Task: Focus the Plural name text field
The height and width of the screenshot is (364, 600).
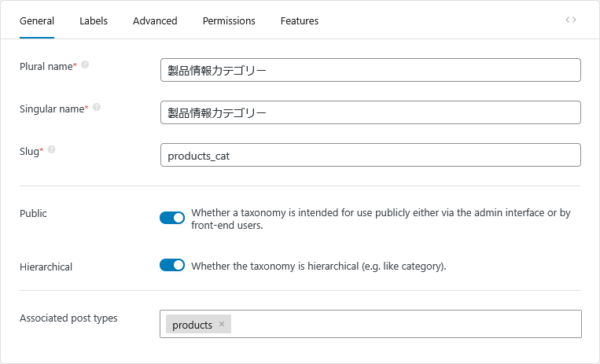Action: pyautogui.click(x=370, y=70)
